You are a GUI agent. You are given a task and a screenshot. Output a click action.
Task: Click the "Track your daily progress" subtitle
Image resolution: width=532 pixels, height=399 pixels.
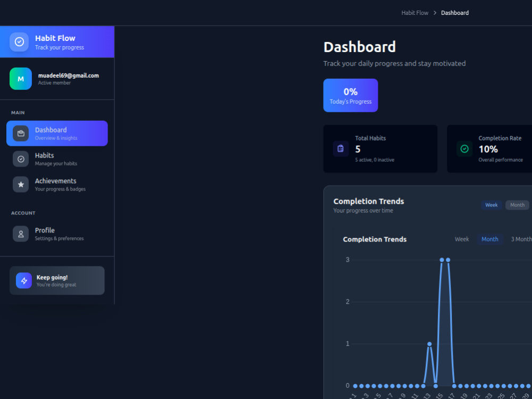pos(394,63)
